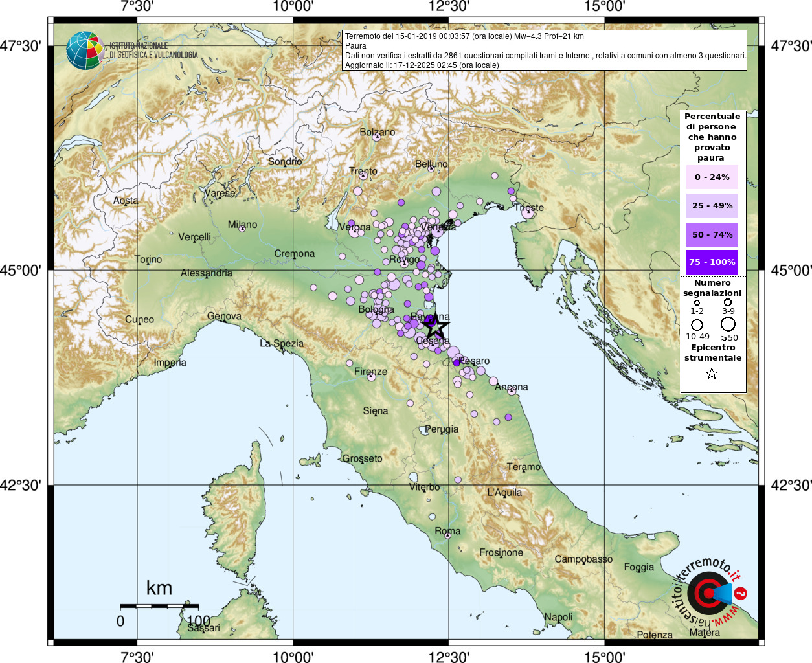Select the 25 - 49% color swatch
The width and height of the screenshot is (812, 663).
(x=712, y=205)
